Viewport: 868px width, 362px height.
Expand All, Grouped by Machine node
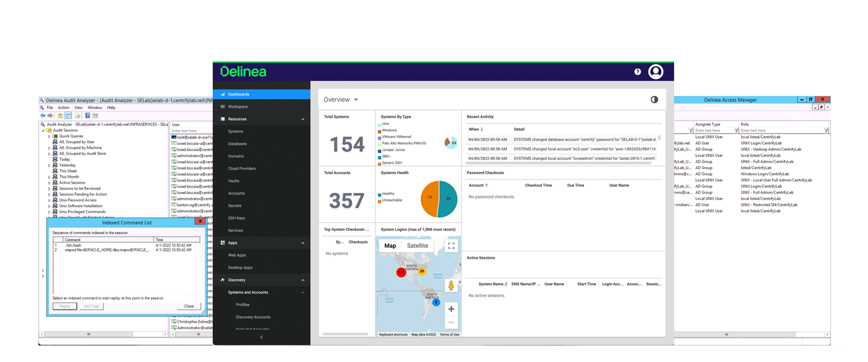tap(49, 148)
